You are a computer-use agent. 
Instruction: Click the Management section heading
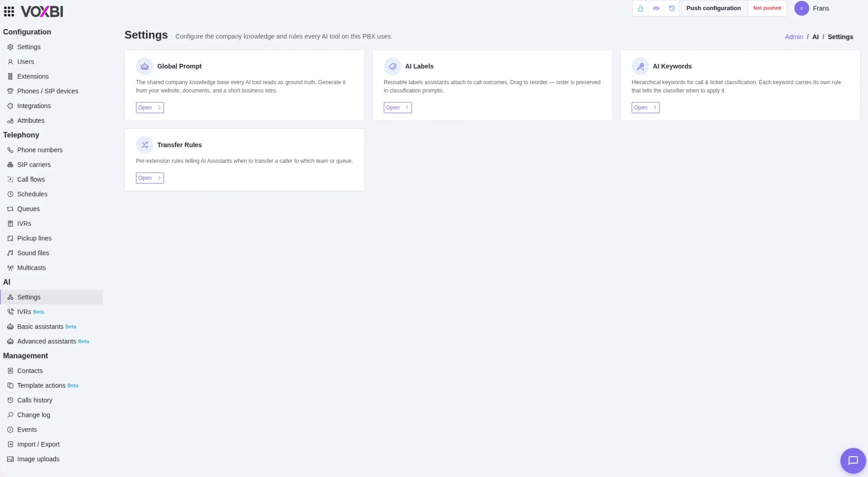(26, 356)
